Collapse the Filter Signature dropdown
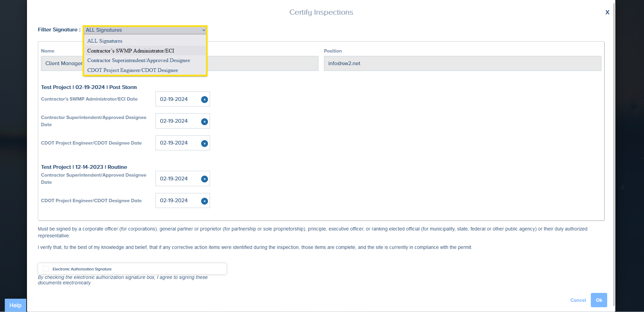 coord(145,30)
